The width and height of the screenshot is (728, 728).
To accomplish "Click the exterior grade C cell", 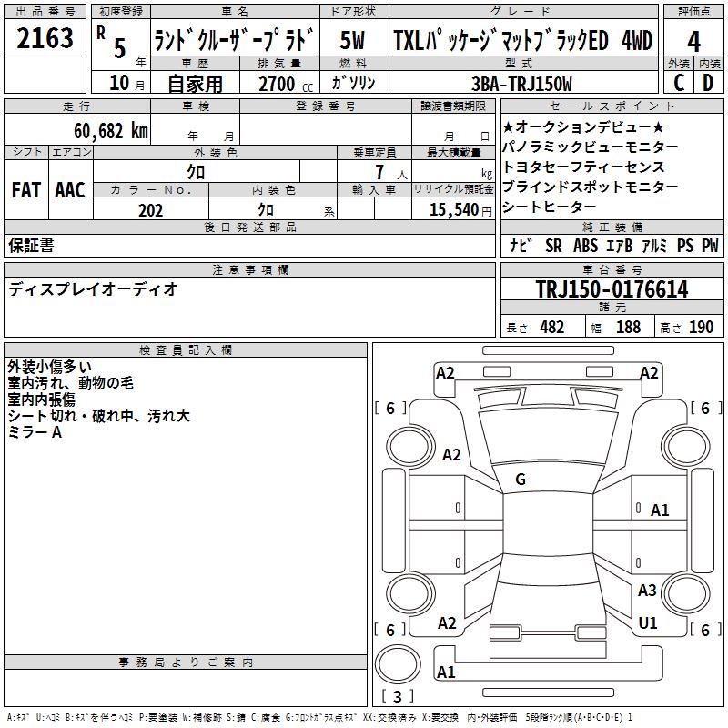I will [678, 83].
